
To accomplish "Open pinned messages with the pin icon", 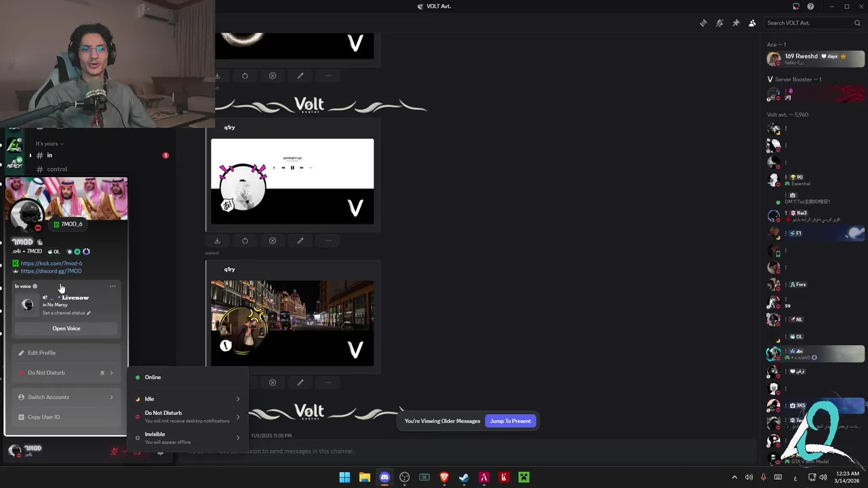I will tap(736, 23).
